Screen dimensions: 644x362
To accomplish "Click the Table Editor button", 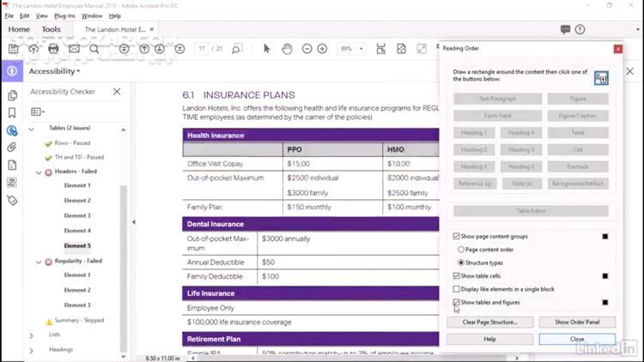I will pyautogui.click(x=531, y=210).
